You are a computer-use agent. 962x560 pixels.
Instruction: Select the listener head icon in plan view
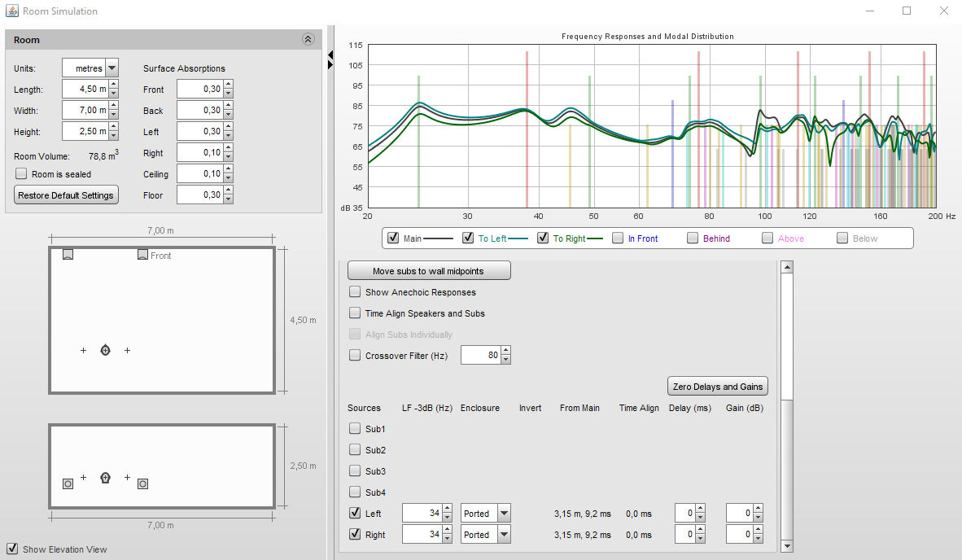point(106,350)
